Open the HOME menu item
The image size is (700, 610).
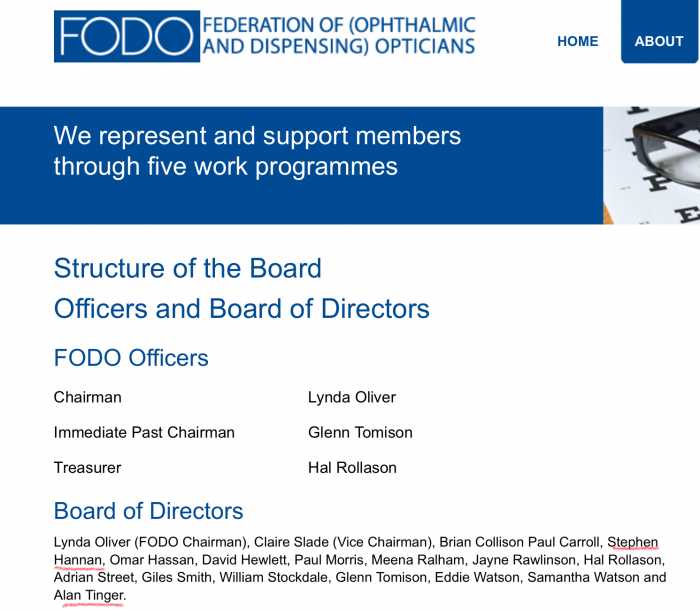coord(577,41)
